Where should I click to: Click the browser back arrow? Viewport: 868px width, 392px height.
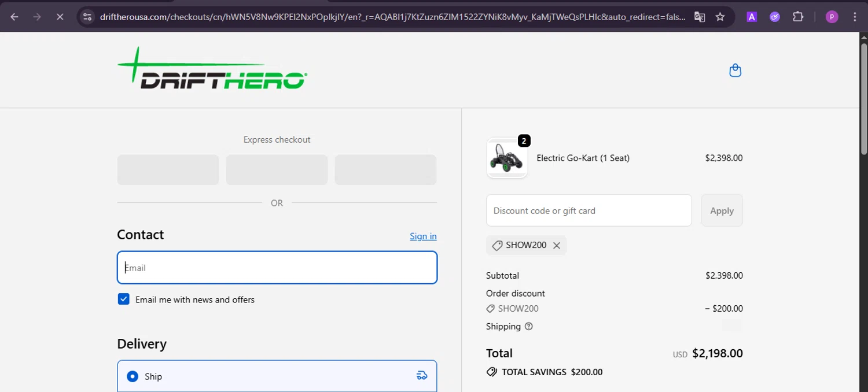14,17
